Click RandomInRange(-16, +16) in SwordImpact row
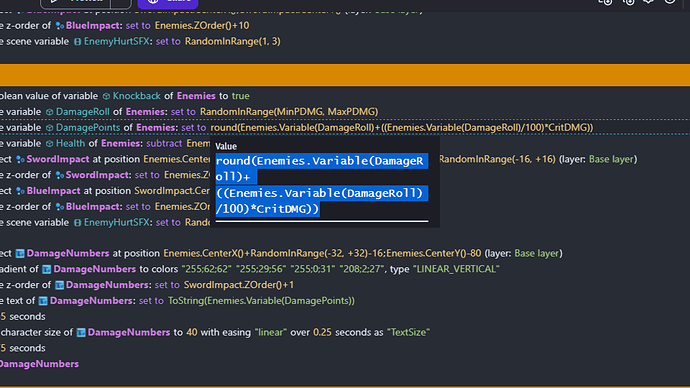The height and width of the screenshot is (388, 690). 497,159
